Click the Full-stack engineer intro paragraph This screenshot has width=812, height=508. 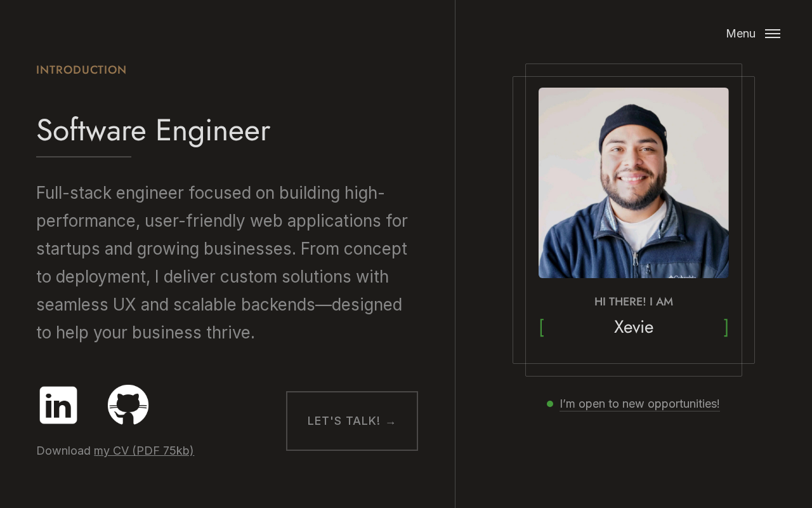[222, 262]
